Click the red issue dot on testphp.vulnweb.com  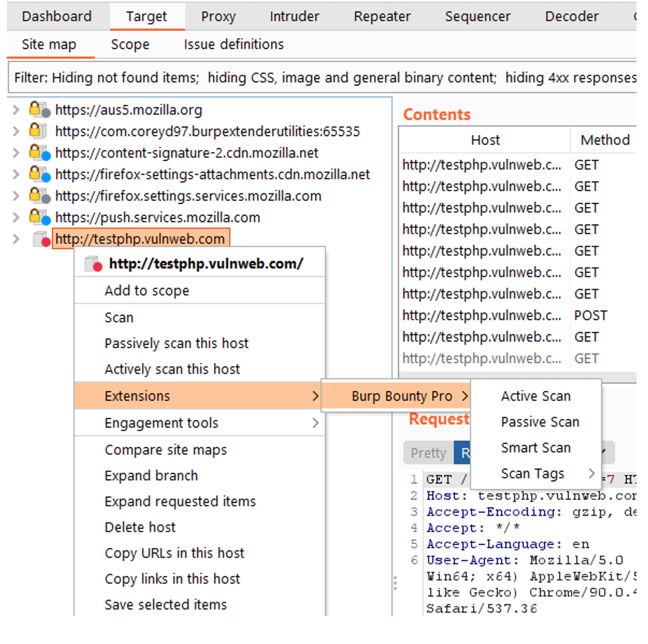point(45,243)
